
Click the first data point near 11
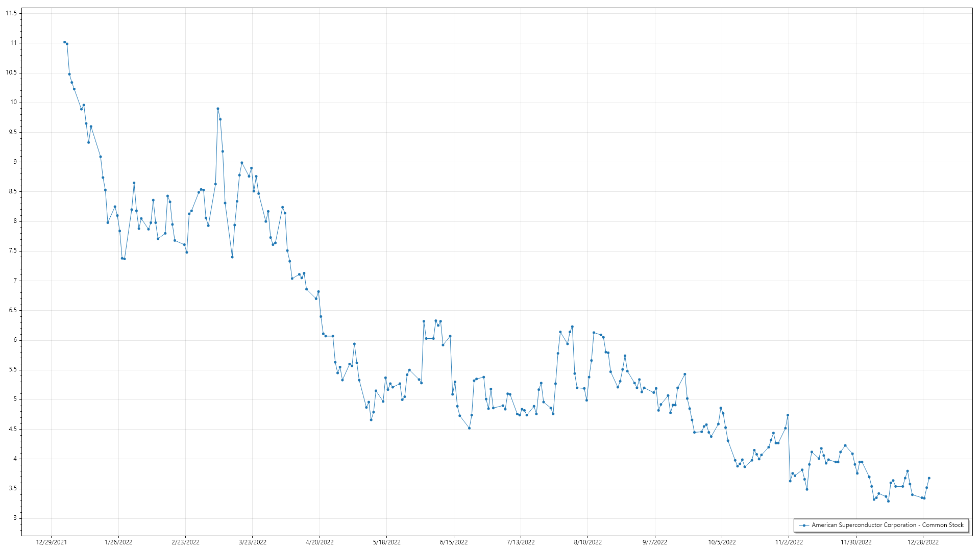[64, 42]
